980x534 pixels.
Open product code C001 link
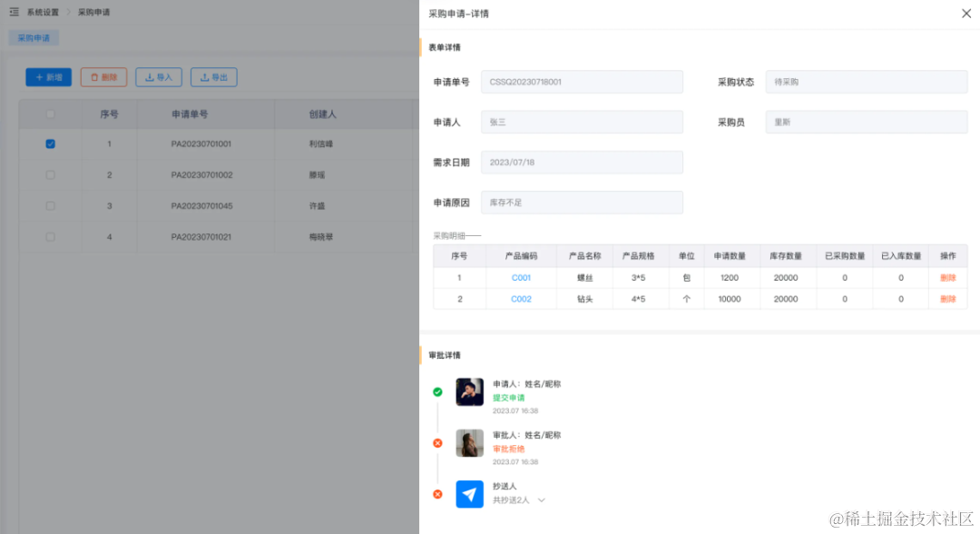point(521,278)
